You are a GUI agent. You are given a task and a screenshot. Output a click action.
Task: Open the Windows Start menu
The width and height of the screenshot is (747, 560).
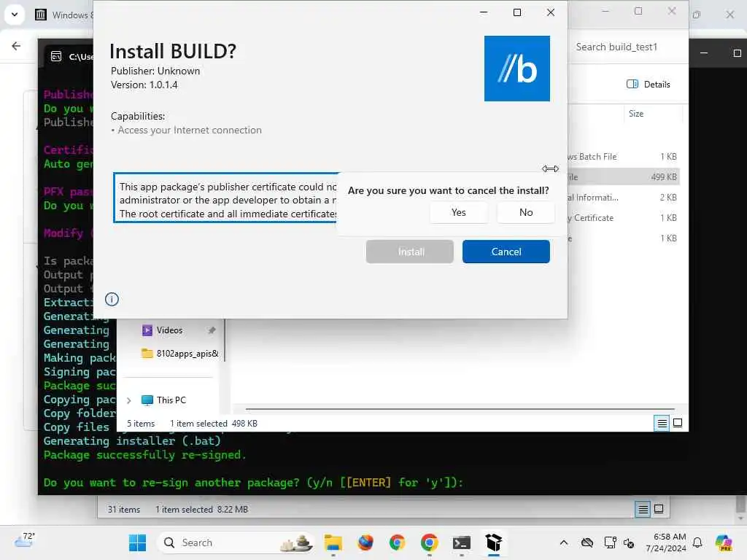pos(137,542)
